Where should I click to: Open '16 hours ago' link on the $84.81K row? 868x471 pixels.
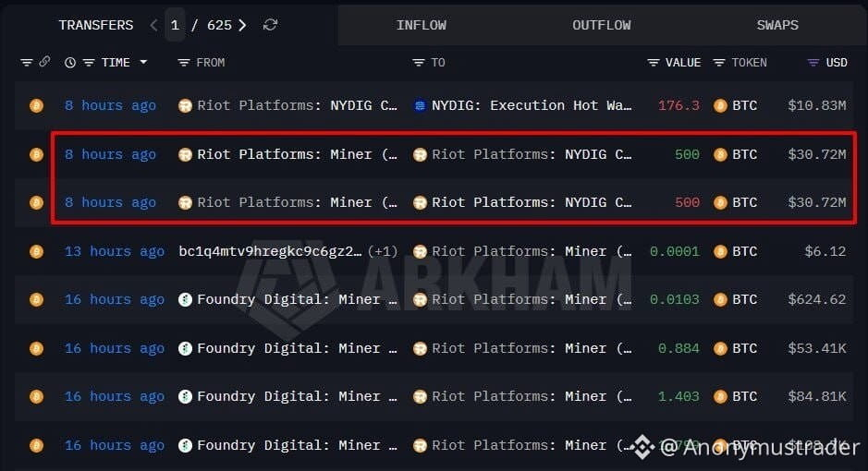tap(114, 396)
